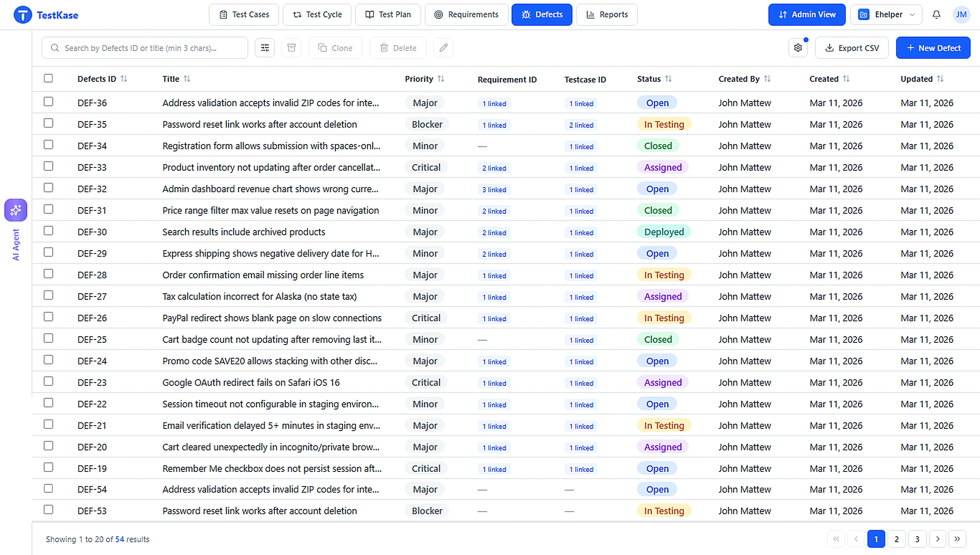Click the TestKase logo icon

click(x=23, y=14)
